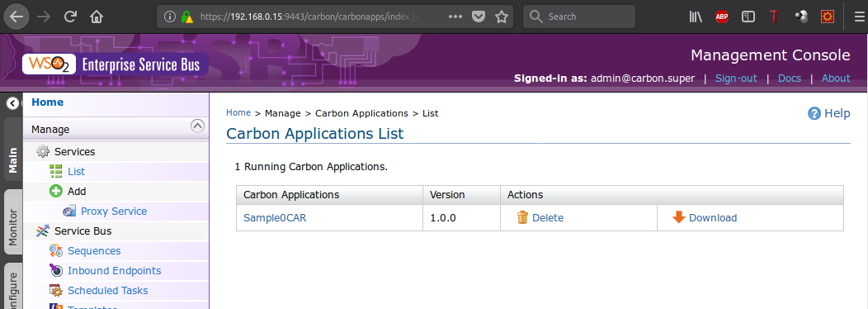The height and width of the screenshot is (309, 868).
Task: Show site information via the info icon
Action: click(x=171, y=17)
